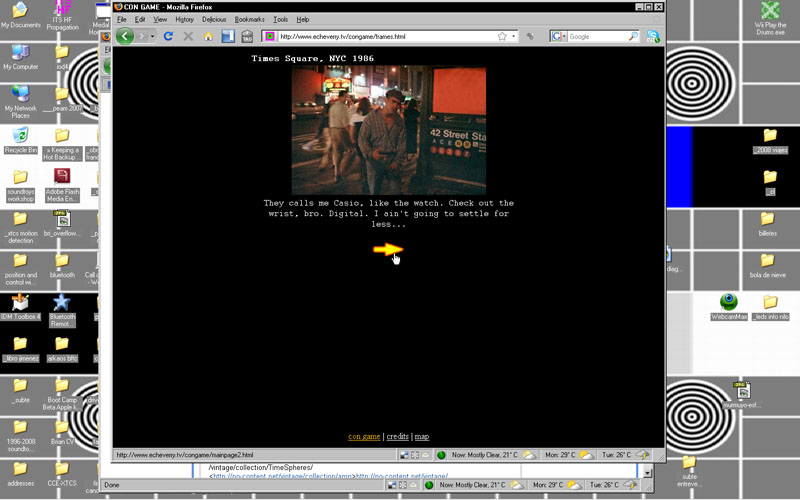
Task: Click the con game link
Action: [364, 436]
